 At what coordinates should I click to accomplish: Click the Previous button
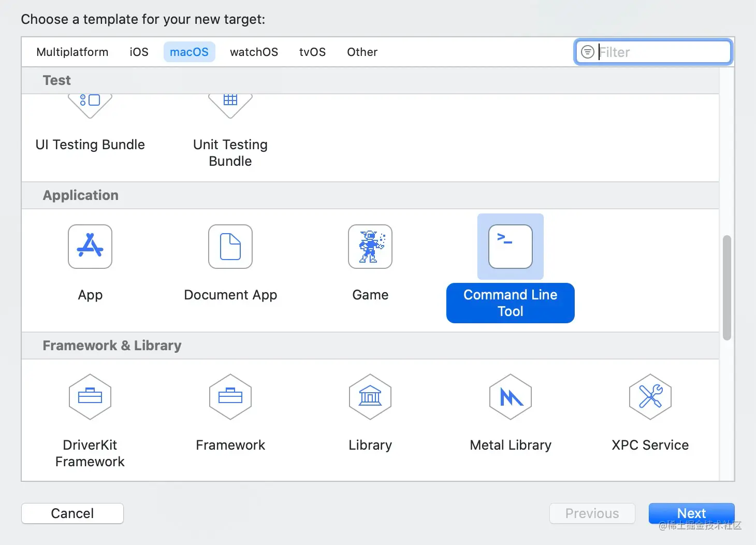[592, 513]
